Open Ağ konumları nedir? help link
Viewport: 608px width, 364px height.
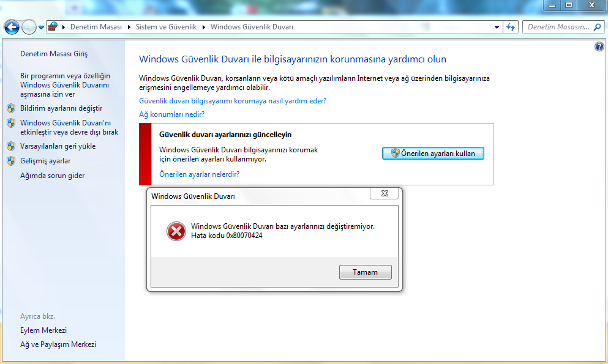[171, 114]
